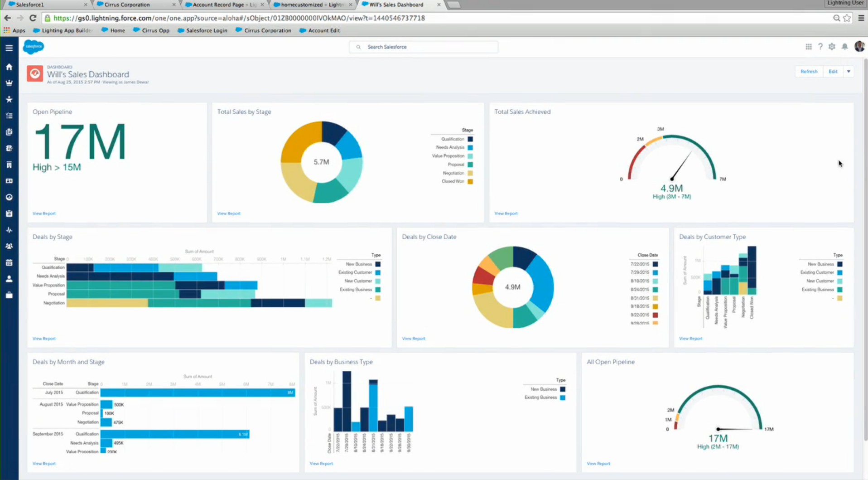The image size is (868, 480).
Task: Open View Report under Open Pipeline
Action: [44, 213]
